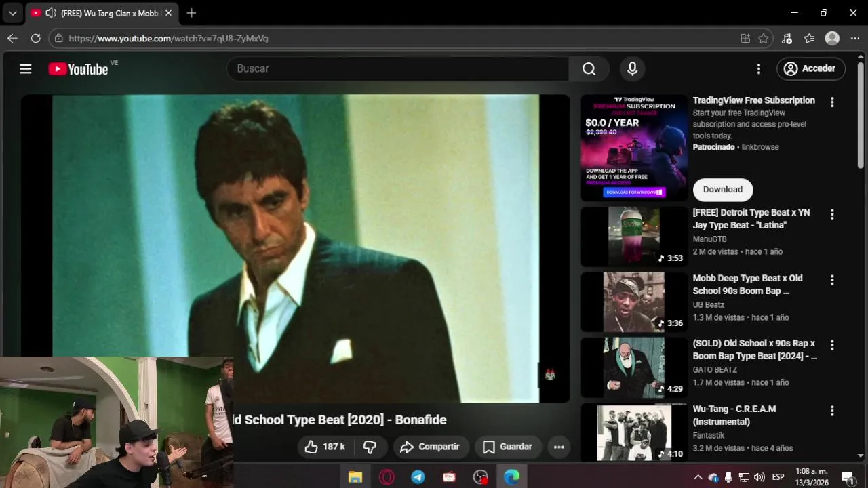Open the media control music note icon

click(787, 39)
